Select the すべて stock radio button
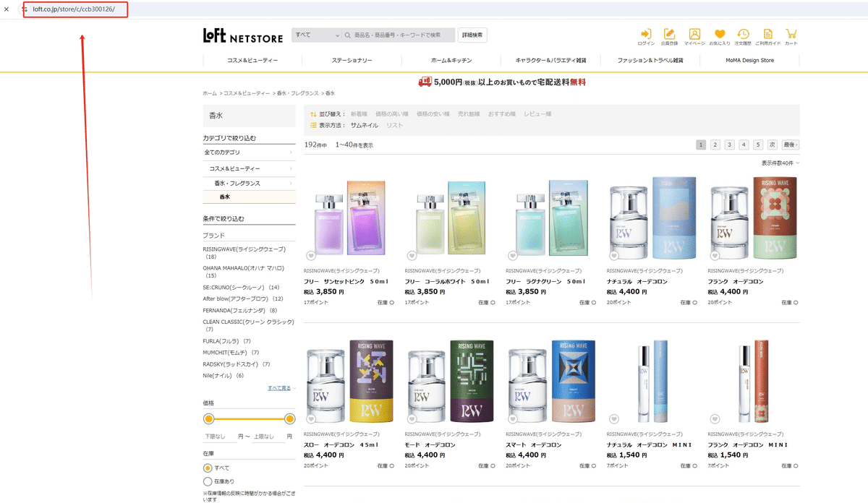Viewport: 868px width, 503px height. (208, 468)
